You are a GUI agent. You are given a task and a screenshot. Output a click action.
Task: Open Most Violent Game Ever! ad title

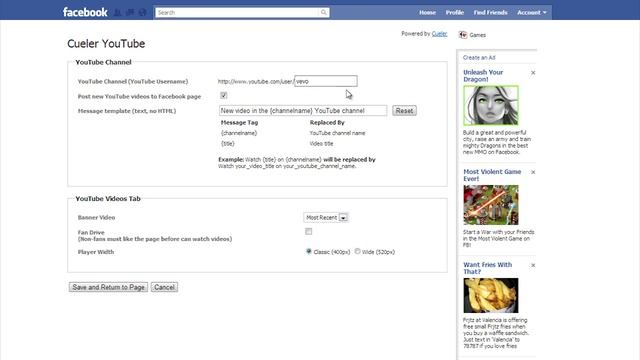click(492, 175)
